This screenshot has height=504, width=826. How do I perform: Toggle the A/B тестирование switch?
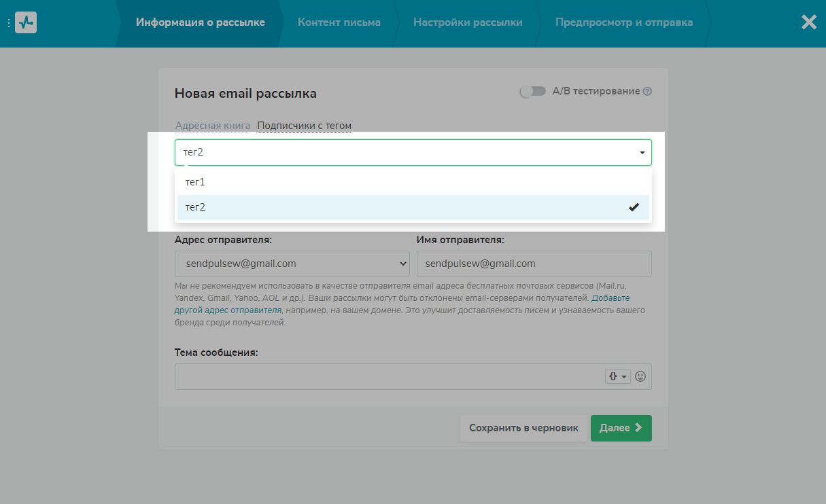[x=532, y=91]
